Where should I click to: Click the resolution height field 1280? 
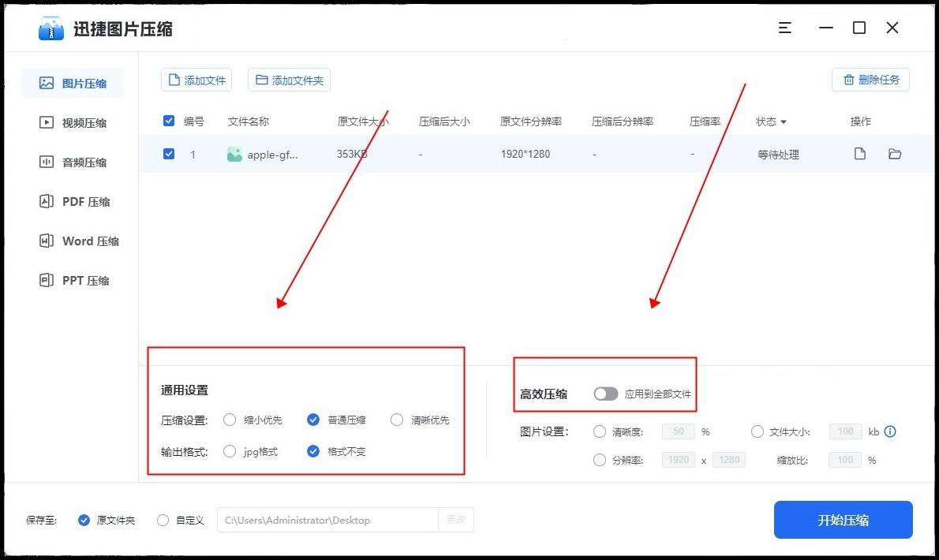coord(729,460)
